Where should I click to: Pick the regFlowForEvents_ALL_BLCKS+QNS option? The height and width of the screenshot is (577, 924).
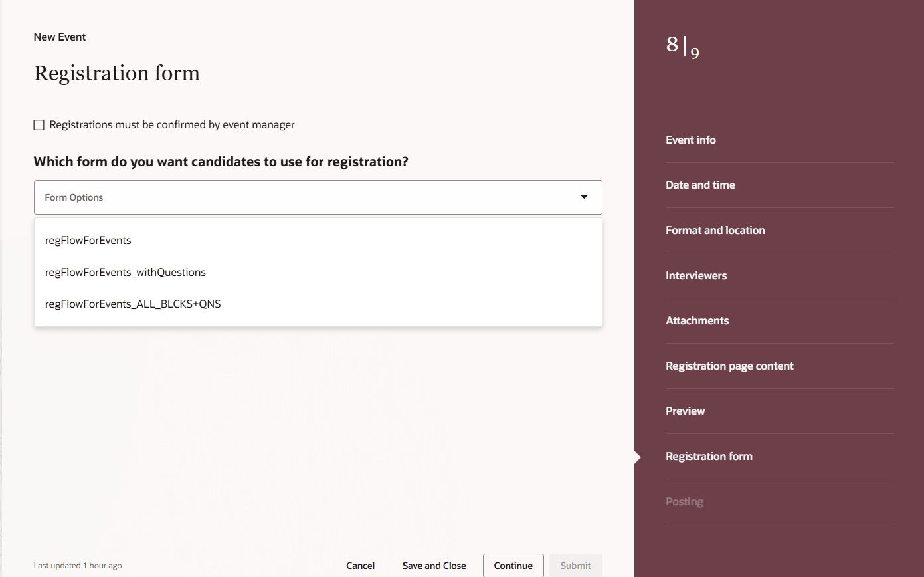[318, 304]
